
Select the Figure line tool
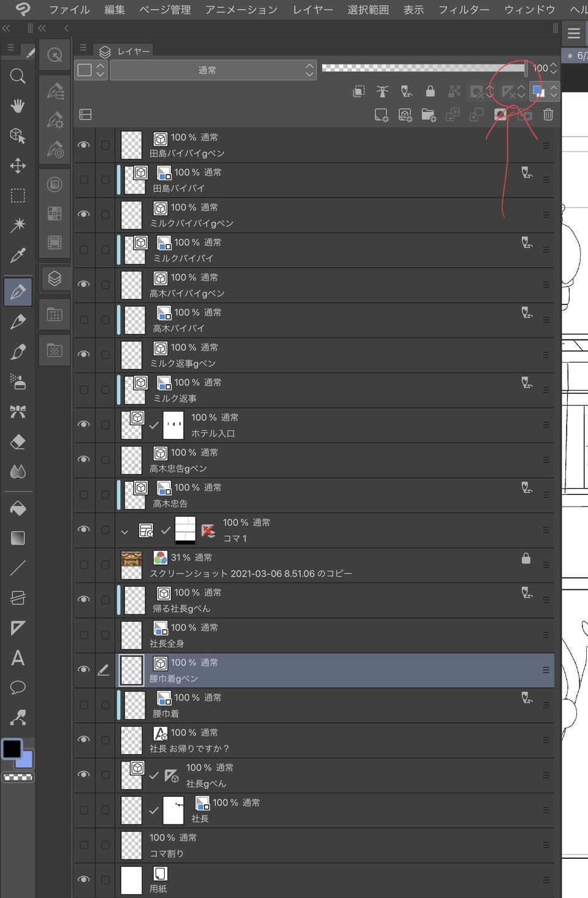[18, 568]
